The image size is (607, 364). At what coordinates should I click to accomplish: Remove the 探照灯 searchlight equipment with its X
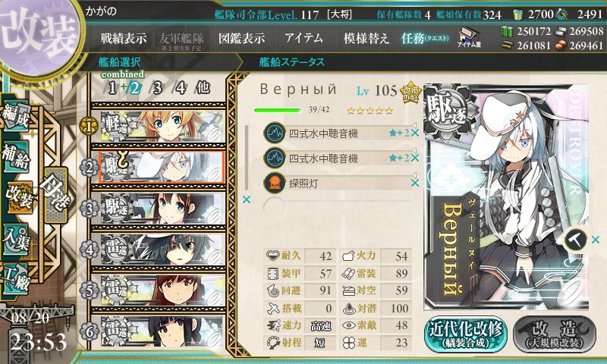point(414,183)
